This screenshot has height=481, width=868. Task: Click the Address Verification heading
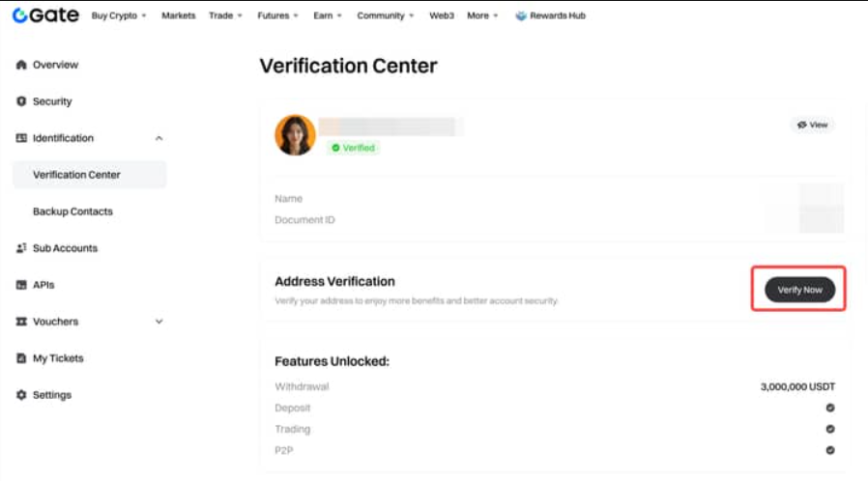pyautogui.click(x=334, y=281)
